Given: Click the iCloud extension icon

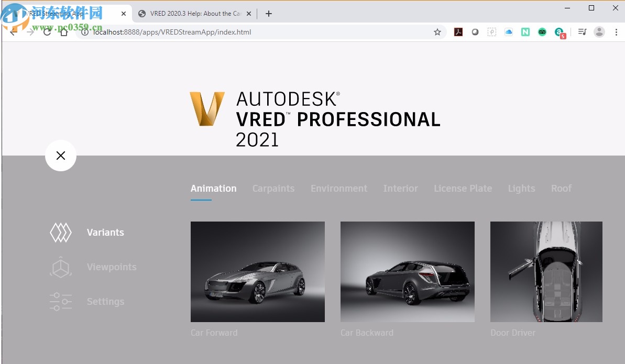Looking at the screenshot, I should tap(508, 32).
